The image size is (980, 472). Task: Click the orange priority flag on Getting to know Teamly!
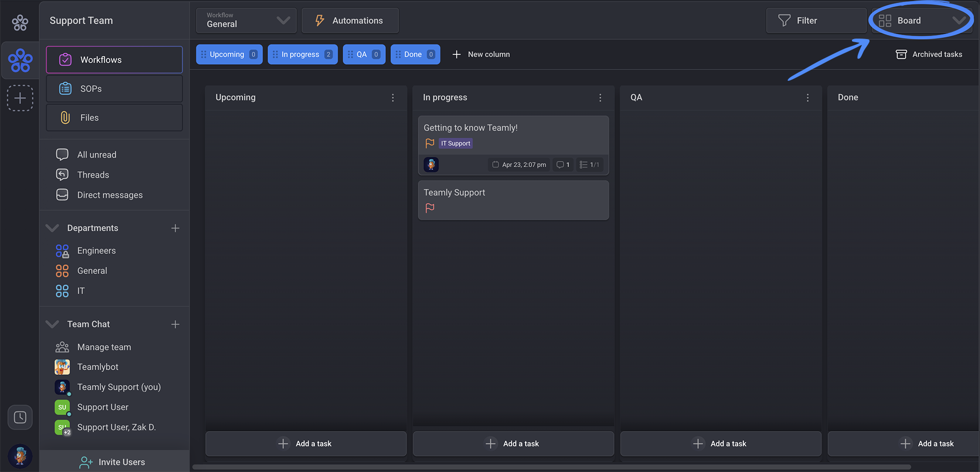(430, 143)
